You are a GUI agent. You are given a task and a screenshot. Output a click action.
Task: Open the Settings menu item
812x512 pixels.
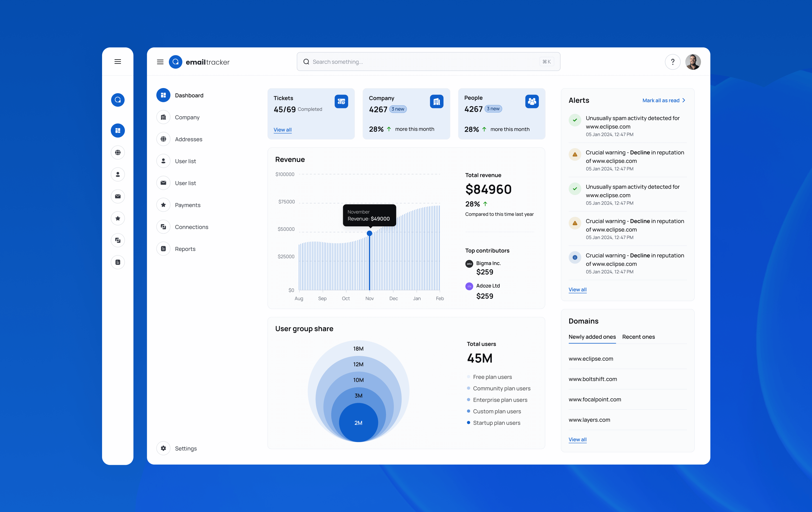pyautogui.click(x=186, y=448)
